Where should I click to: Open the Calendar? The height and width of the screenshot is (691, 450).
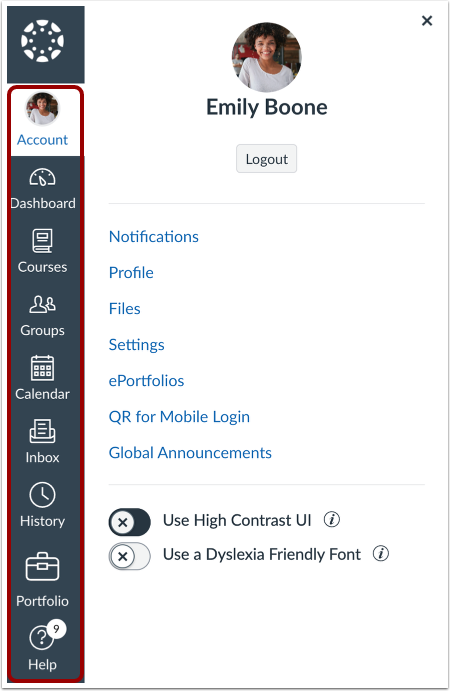[43, 379]
